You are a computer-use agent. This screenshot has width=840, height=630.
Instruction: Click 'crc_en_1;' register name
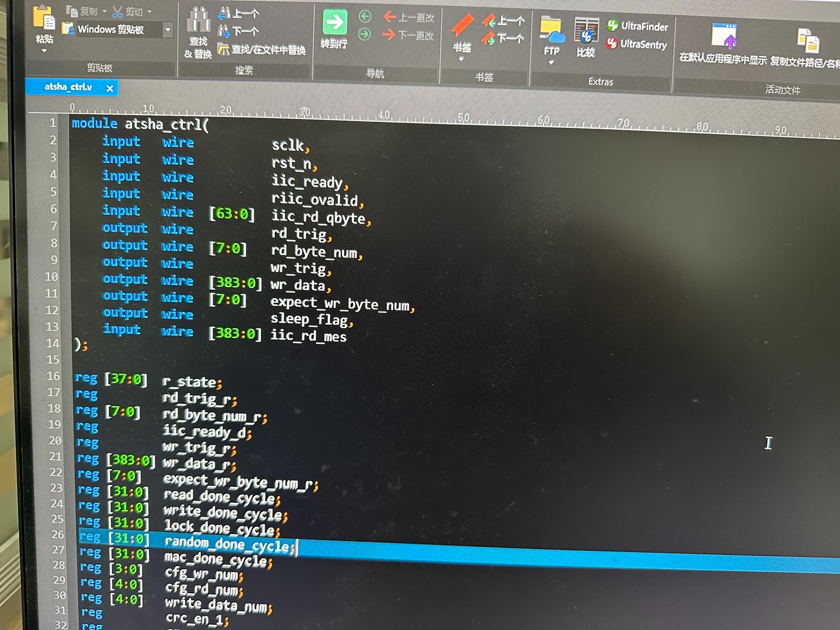pyautogui.click(x=197, y=619)
